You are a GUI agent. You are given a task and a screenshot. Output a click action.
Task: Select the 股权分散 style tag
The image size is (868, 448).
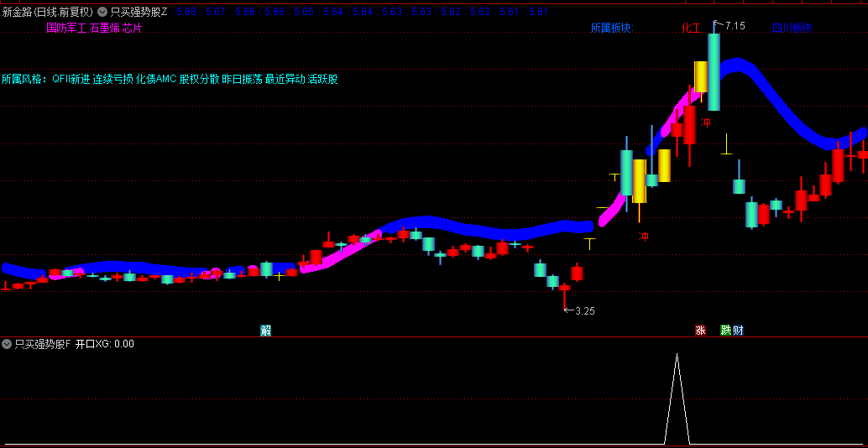[199, 79]
